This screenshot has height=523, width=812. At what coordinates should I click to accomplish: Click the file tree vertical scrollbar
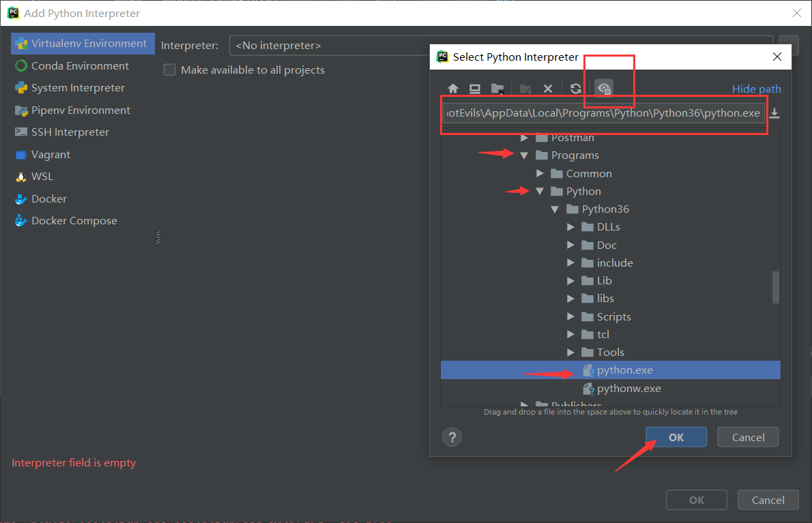(775, 287)
